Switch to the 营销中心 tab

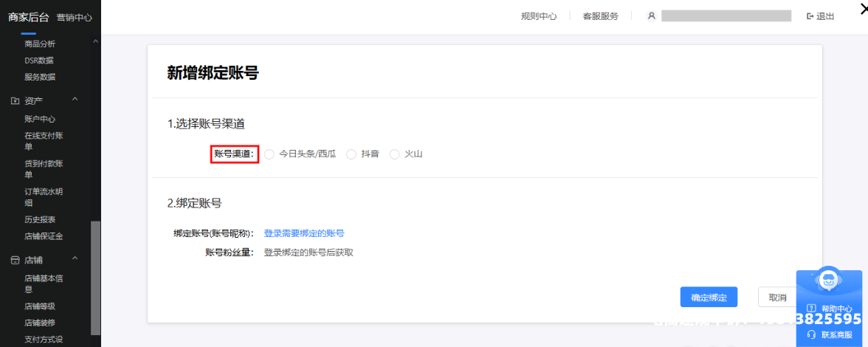[x=75, y=17]
